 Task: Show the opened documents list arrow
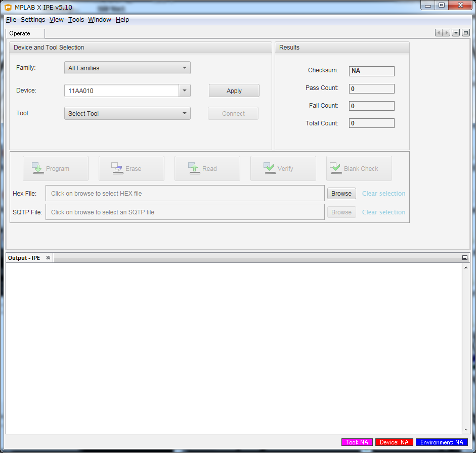coord(456,33)
